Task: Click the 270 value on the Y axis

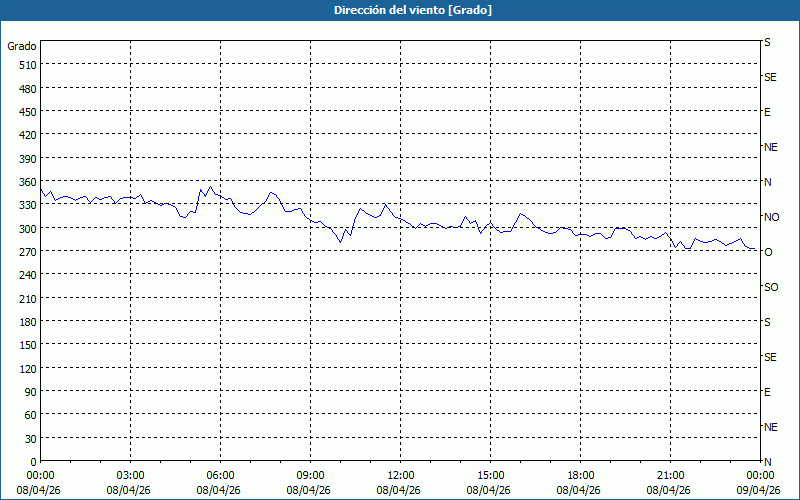Action: click(x=28, y=252)
